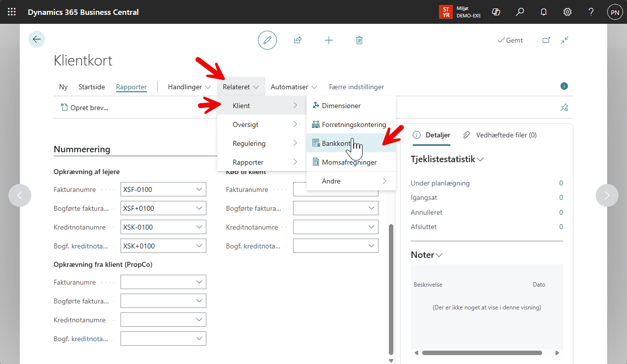Select Dimensioner menu entry

[341, 106]
